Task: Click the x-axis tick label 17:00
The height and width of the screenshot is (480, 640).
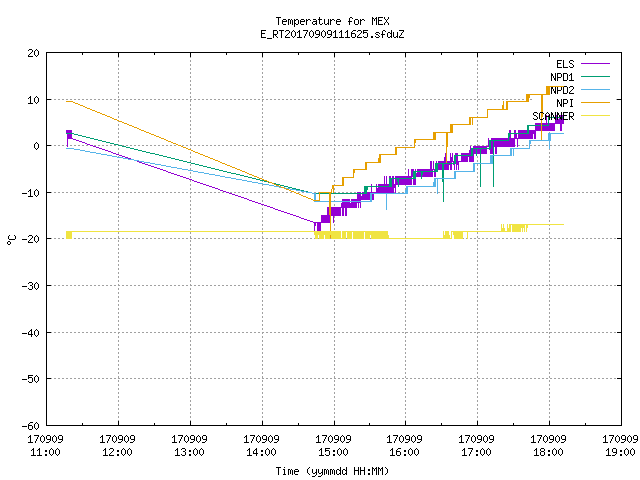Action: coord(476,452)
